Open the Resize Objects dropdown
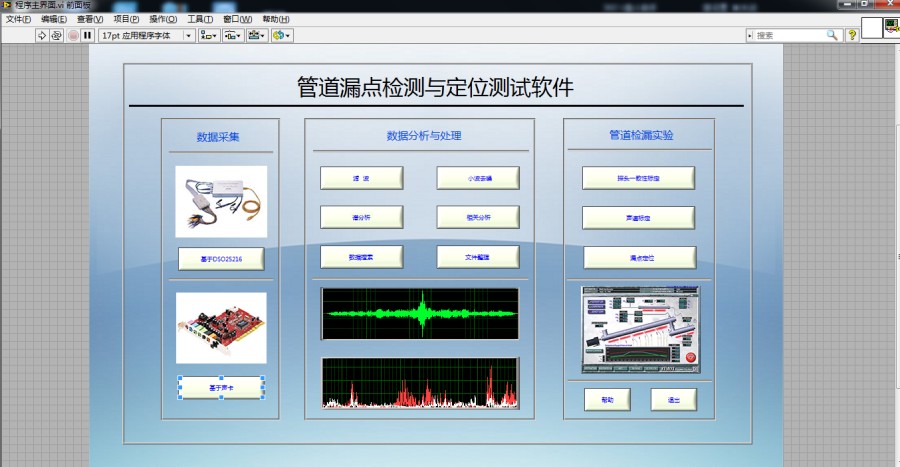The width and height of the screenshot is (900, 467). [x=257, y=35]
